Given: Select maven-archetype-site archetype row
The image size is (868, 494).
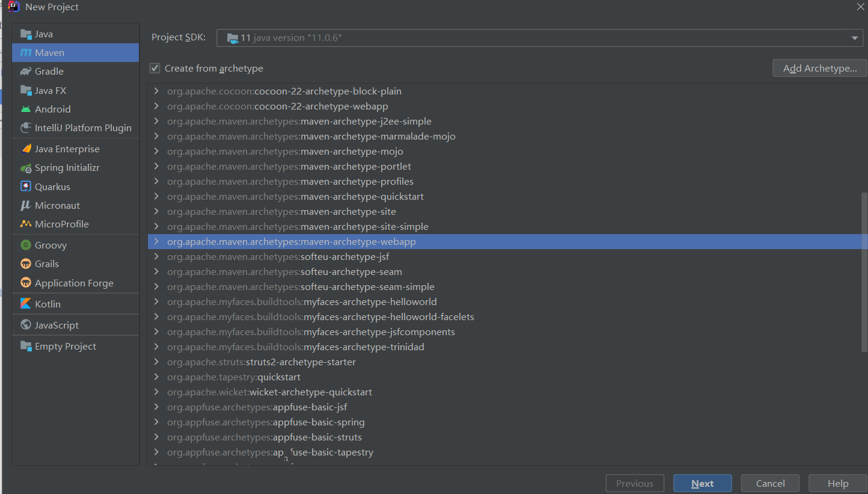Looking at the screenshot, I should (504, 212).
